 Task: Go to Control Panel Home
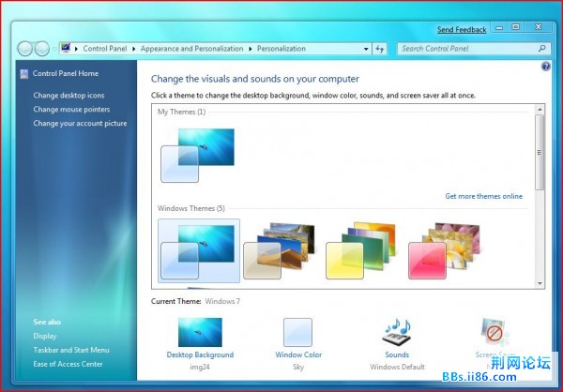click(66, 73)
